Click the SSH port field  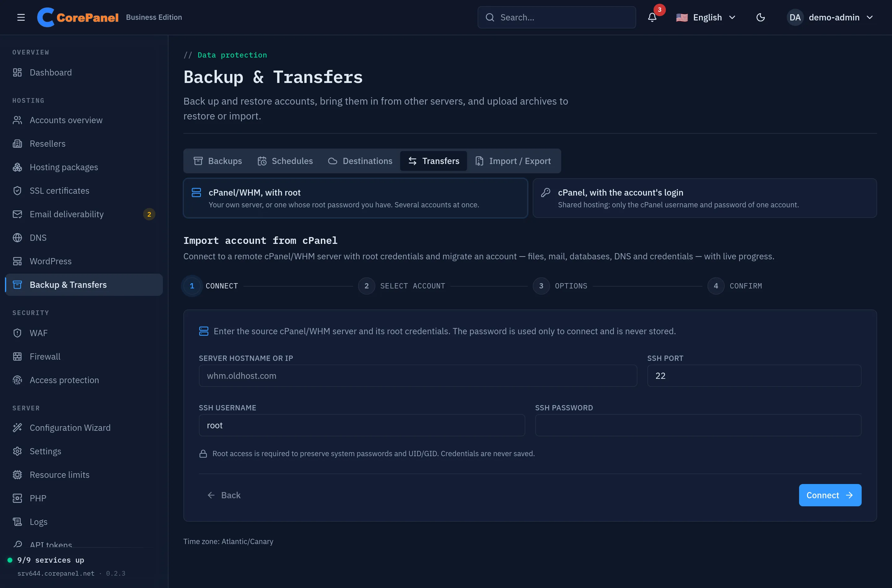pyautogui.click(x=754, y=376)
